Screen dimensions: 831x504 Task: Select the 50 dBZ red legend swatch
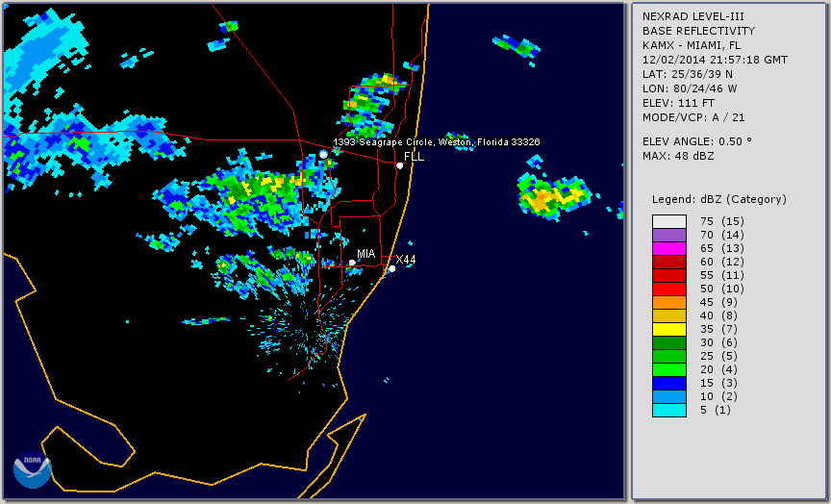pyautogui.click(x=669, y=289)
